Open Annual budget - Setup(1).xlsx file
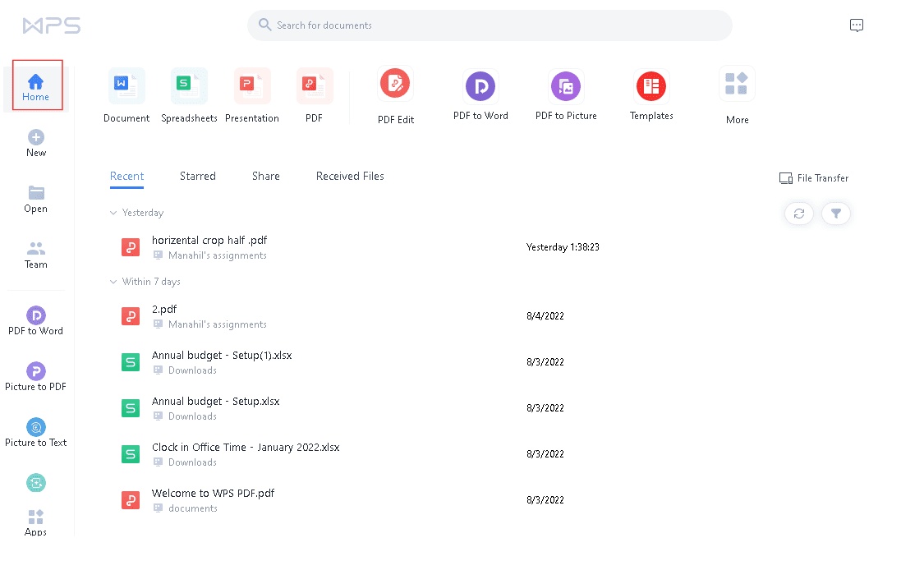Viewport: 924px width, 570px height. pyautogui.click(x=222, y=356)
